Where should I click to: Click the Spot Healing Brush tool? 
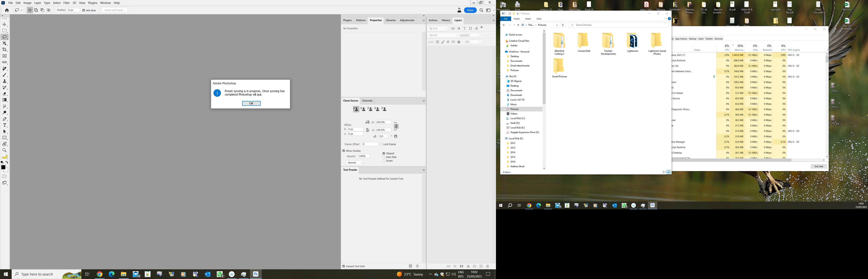[5, 69]
